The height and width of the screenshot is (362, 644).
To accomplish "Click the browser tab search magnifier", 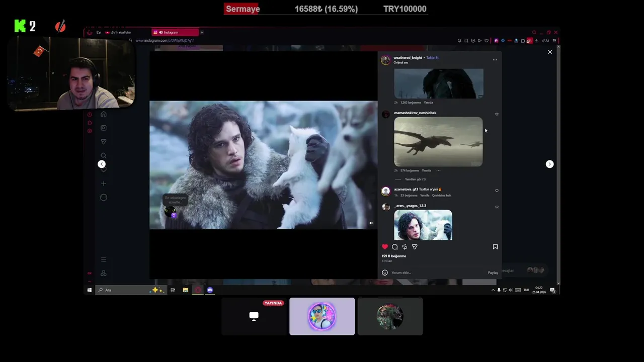I will click(534, 32).
